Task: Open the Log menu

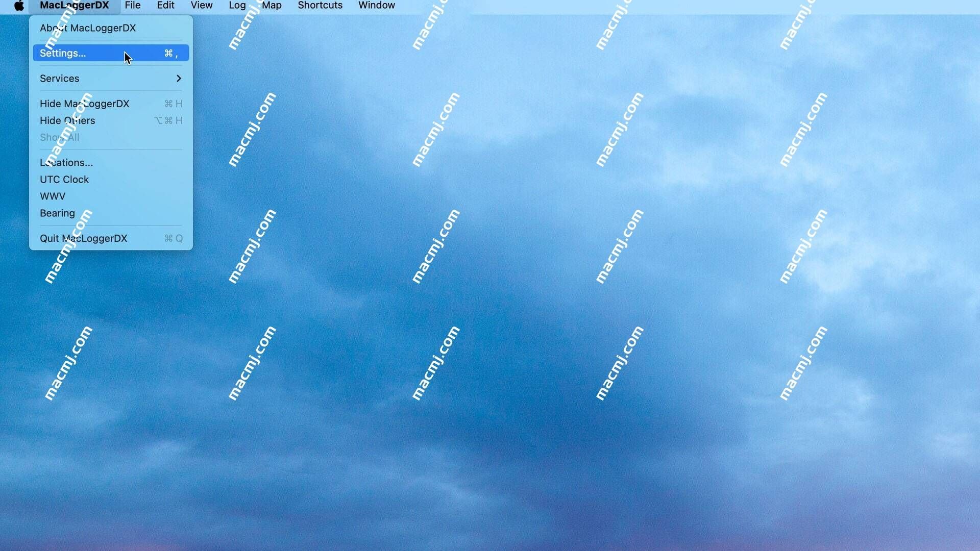Action: (237, 6)
